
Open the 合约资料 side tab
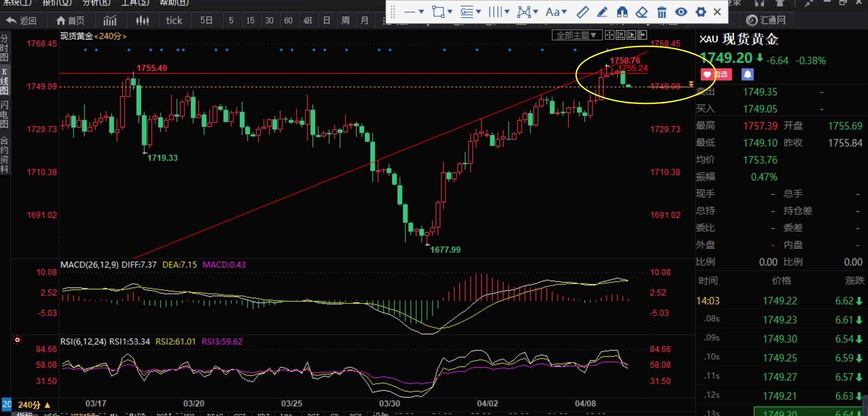pyautogui.click(x=5, y=155)
